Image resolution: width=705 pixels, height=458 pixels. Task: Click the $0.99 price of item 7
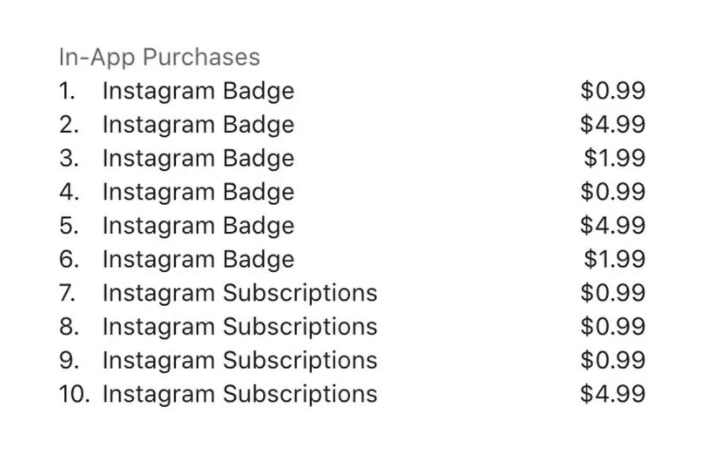pos(613,293)
